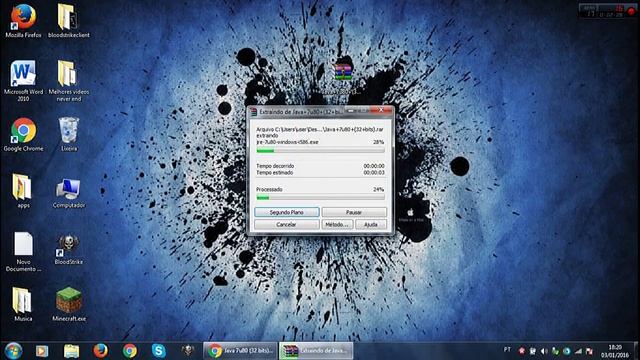The height and width of the screenshot is (360, 640).
Task: Click the Processado progress bar at 24%
Action: click(x=320, y=198)
